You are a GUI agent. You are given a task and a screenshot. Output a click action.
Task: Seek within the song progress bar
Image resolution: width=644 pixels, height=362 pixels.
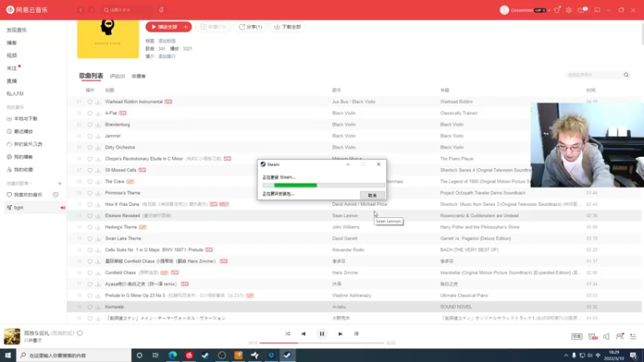(x=321, y=343)
